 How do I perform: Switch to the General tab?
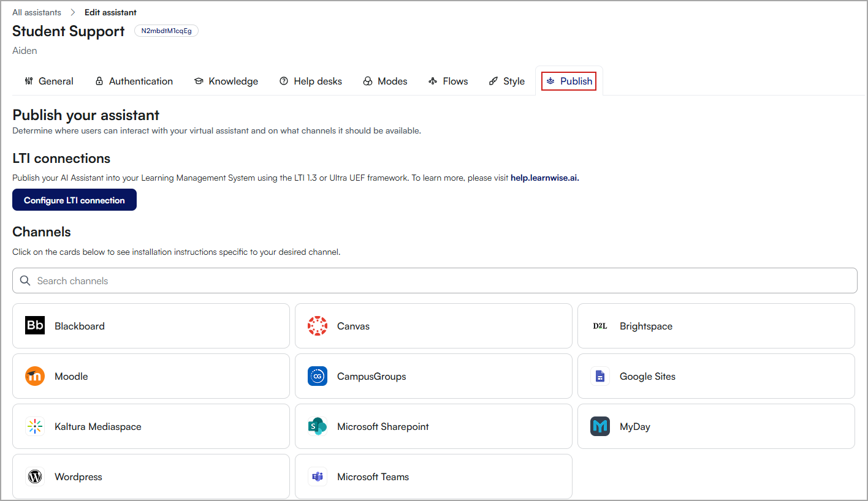point(49,81)
